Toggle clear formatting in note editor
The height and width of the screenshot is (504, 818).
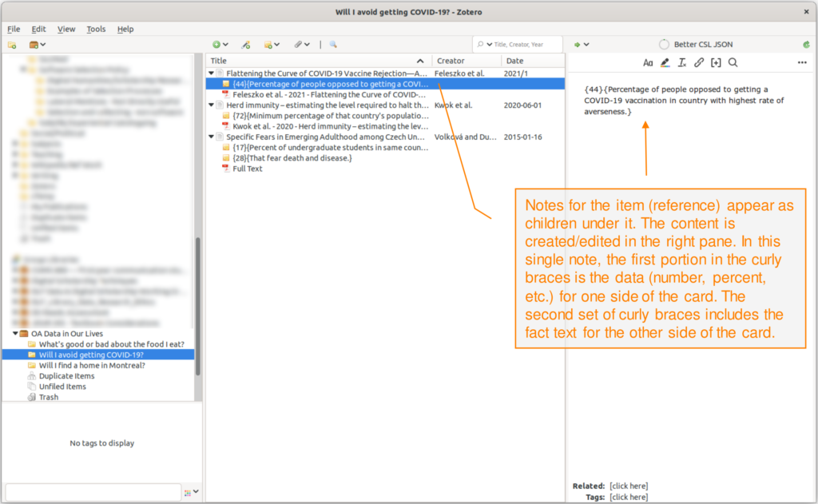(x=682, y=62)
